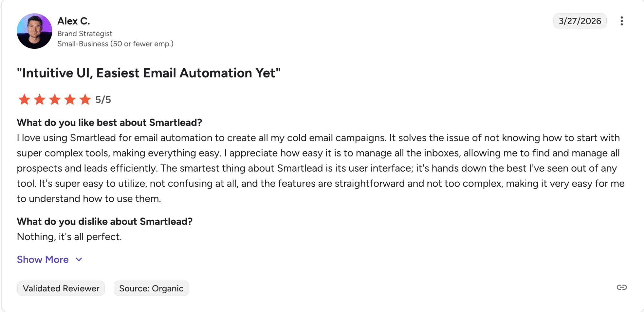Click the first rating star
Screen dimensions: 644x312
click(x=24, y=100)
